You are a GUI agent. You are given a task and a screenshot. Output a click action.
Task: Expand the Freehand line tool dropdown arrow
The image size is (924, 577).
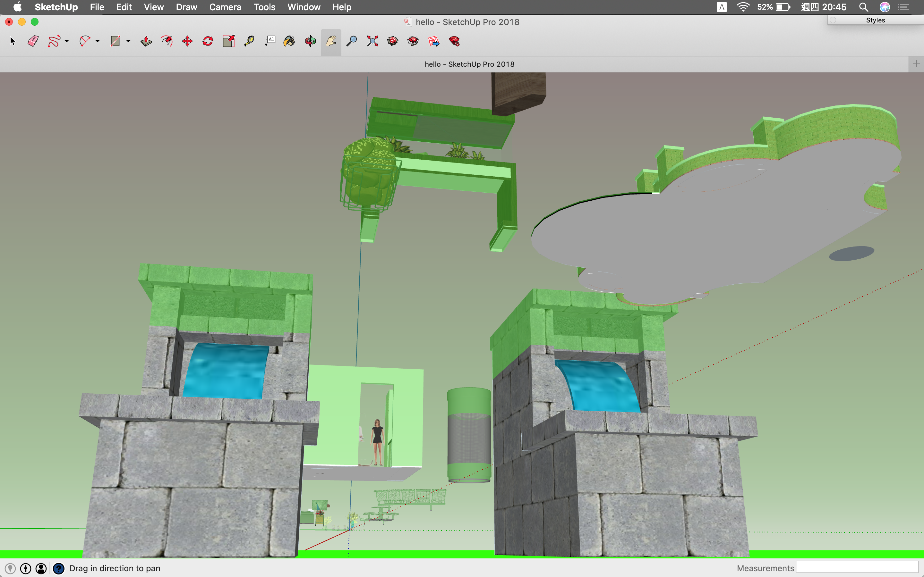pos(67,41)
